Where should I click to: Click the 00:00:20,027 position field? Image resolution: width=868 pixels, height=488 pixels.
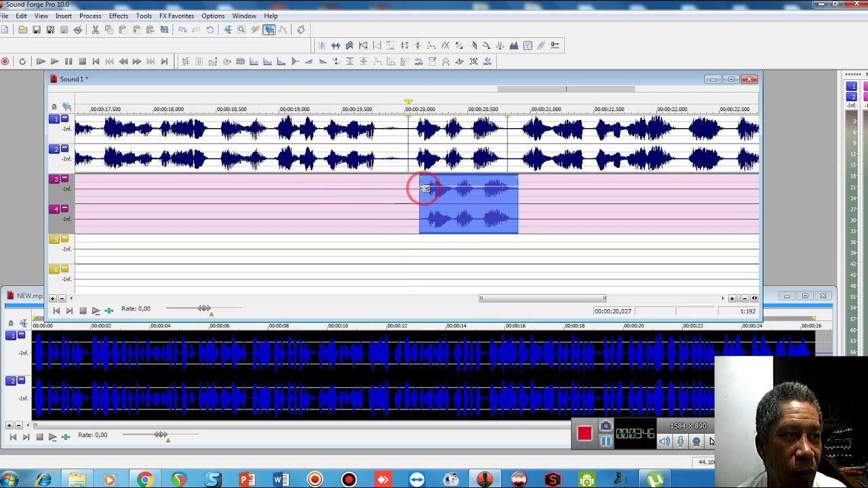click(x=613, y=311)
